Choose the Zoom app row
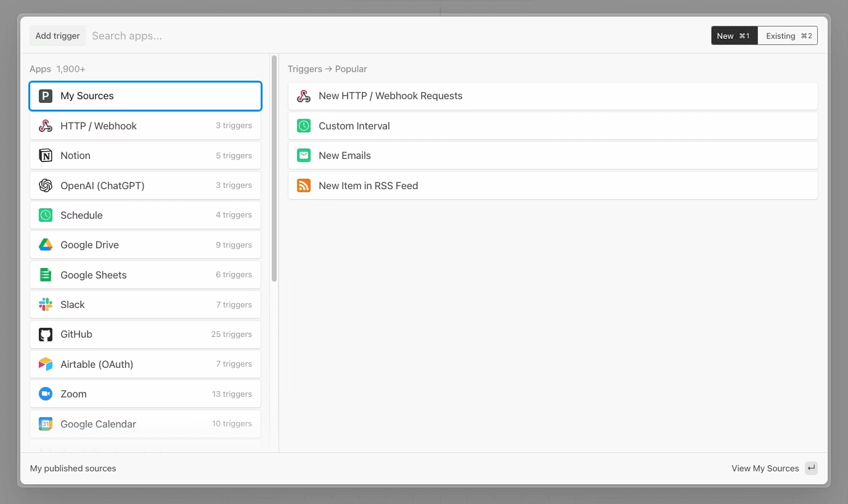This screenshot has height=504, width=848. [x=145, y=394]
